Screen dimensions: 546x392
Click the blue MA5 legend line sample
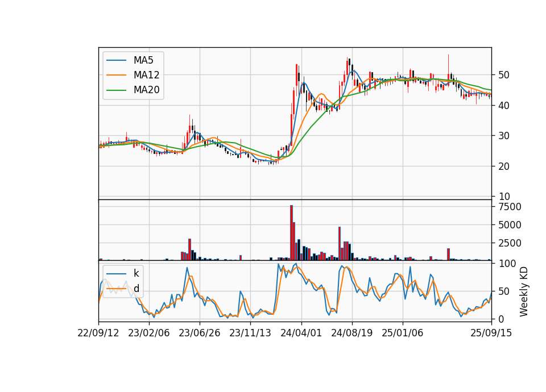point(116,60)
